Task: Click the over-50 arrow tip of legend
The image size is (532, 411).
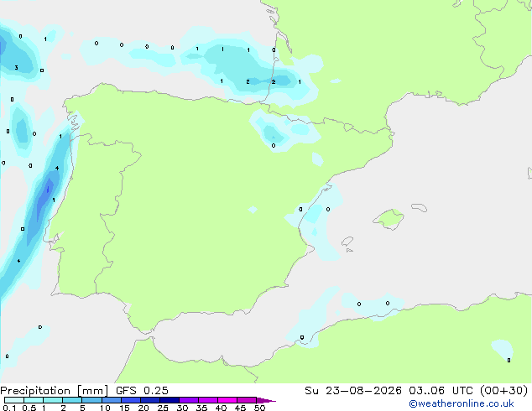Action: click(266, 400)
